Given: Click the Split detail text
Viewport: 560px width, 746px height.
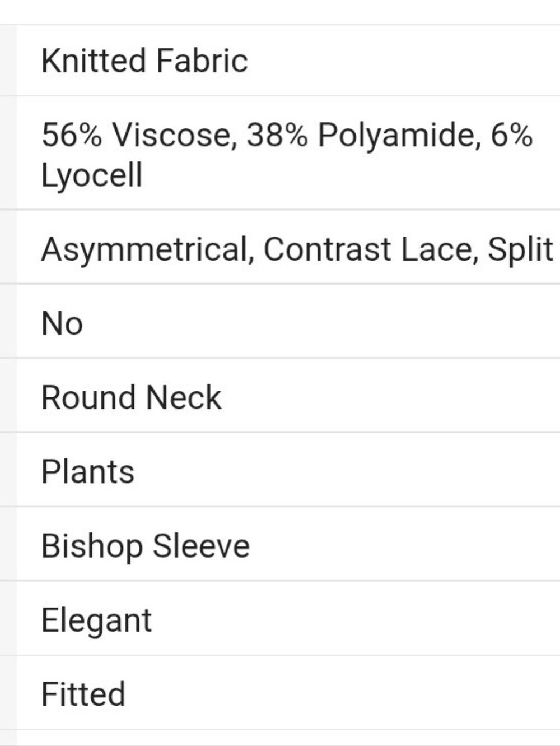Looking at the screenshot, I should [521, 249].
